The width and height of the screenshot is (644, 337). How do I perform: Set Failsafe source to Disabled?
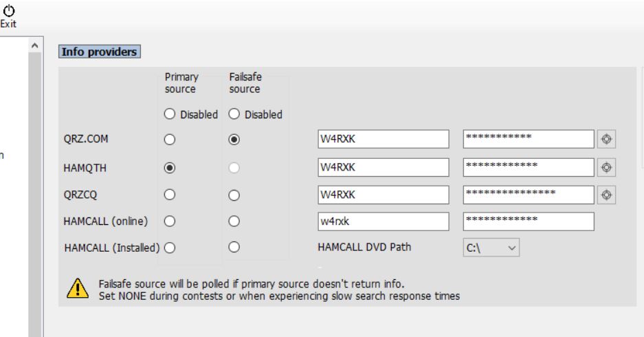coord(234,114)
